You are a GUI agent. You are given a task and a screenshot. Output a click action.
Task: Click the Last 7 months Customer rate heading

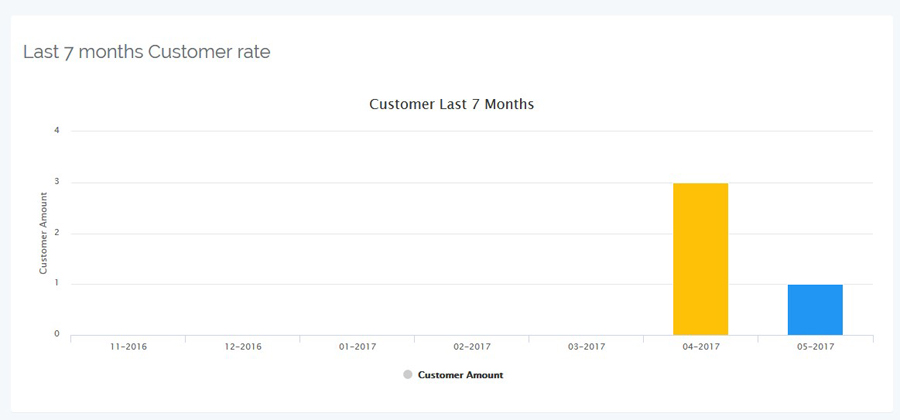pos(147,52)
